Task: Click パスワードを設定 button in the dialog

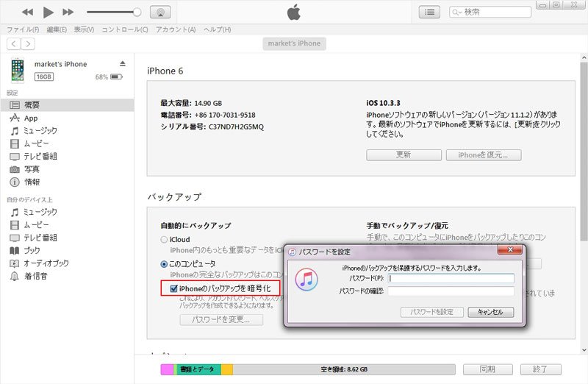Action: (x=431, y=312)
